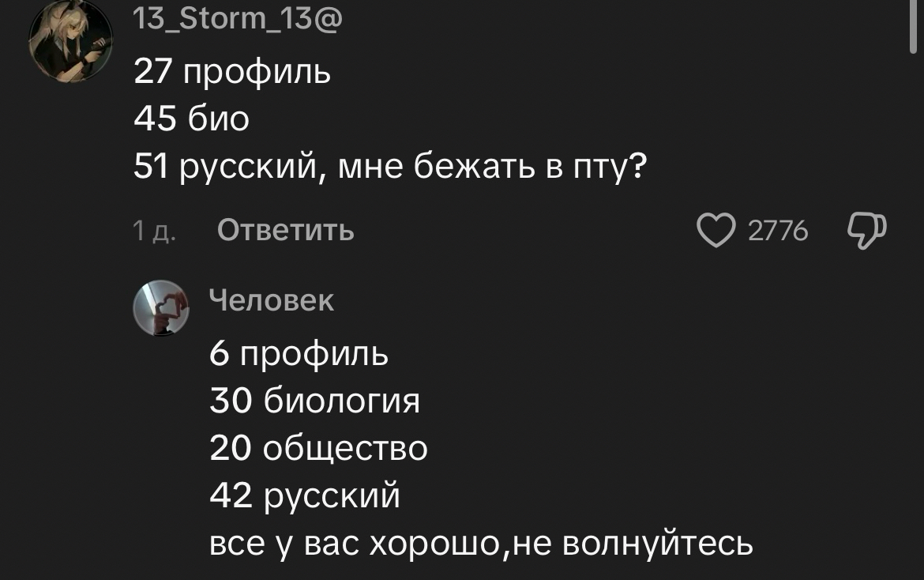Like the comment by 13_Storm_13@ with heart
This screenshot has height=580, width=924.
point(716,231)
